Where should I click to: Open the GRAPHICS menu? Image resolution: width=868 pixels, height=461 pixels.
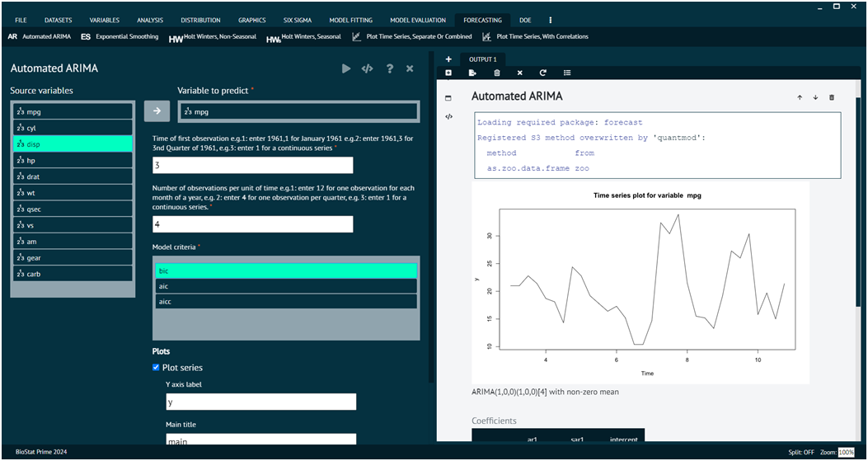tap(252, 20)
